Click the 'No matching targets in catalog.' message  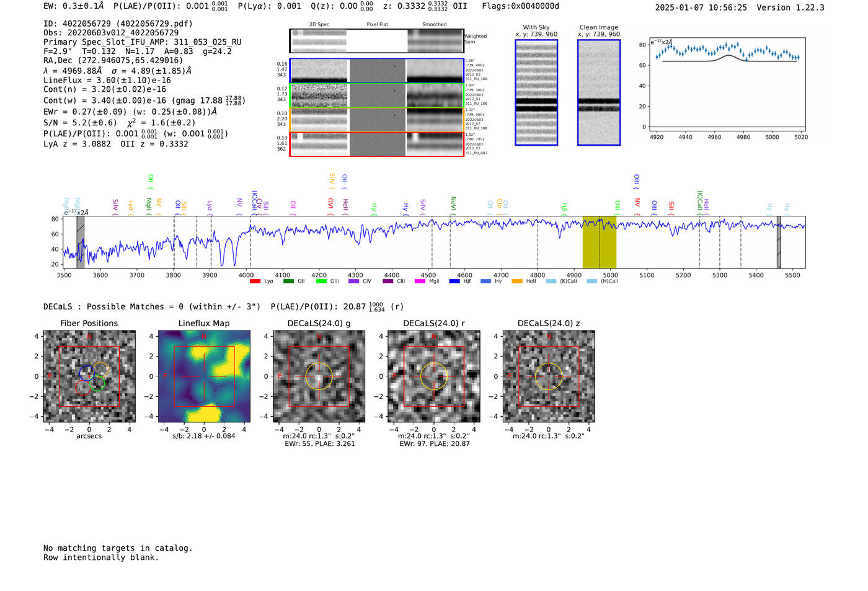118,548
